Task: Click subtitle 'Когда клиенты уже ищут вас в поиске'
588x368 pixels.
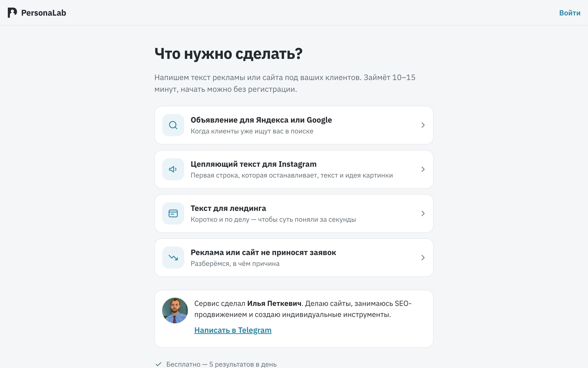Action: (x=252, y=131)
